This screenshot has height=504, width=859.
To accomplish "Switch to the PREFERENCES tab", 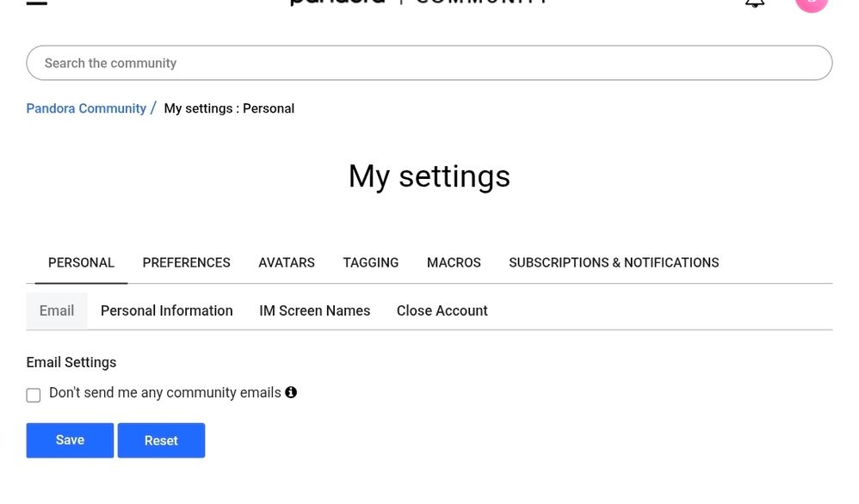I will (186, 262).
